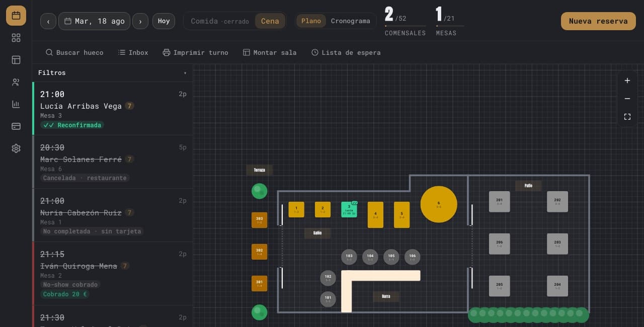Viewport: 644px width, 327px height.
Task: Expand the Filtros panel
Action: pyautogui.click(x=112, y=72)
